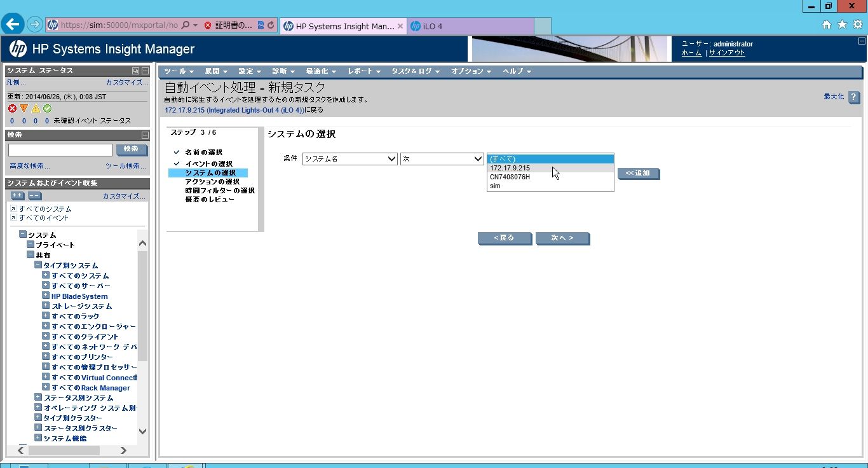Click the red Critical status icon
Screen dimensions: 868x468
tap(12, 109)
